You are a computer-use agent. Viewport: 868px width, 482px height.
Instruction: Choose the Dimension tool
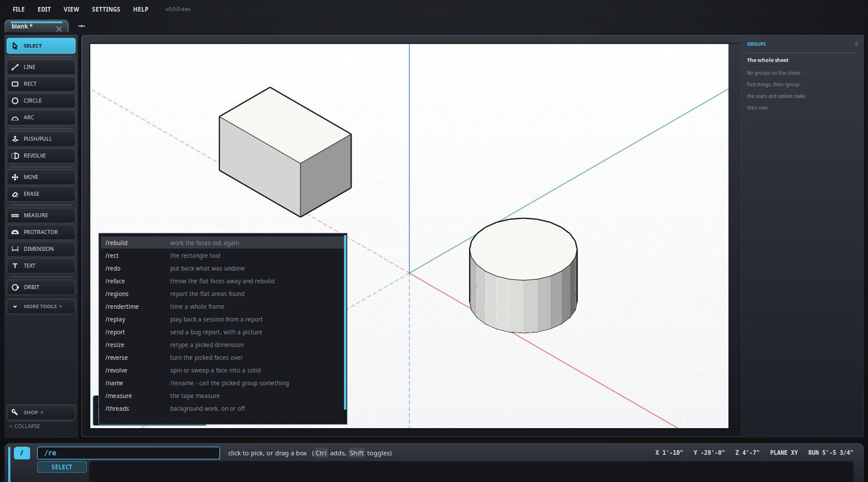point(41,249)
